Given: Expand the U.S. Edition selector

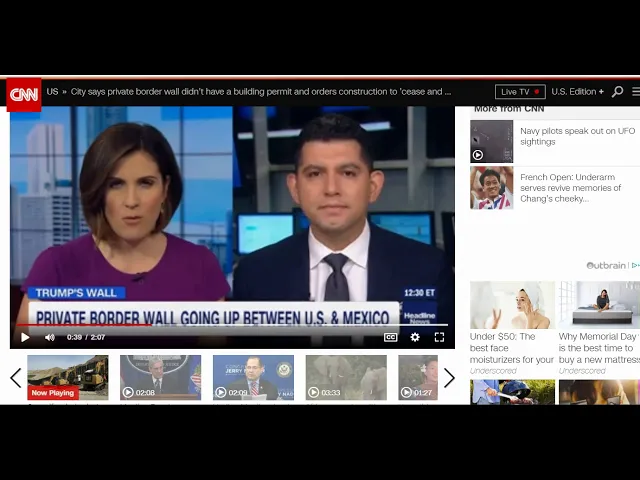Looking at the screenshot, I should coord(577,92).
